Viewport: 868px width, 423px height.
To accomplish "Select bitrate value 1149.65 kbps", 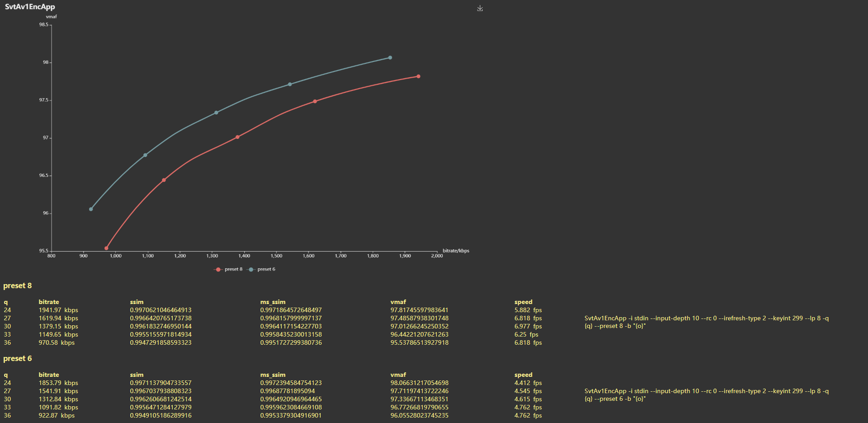I will pos(58,334).
